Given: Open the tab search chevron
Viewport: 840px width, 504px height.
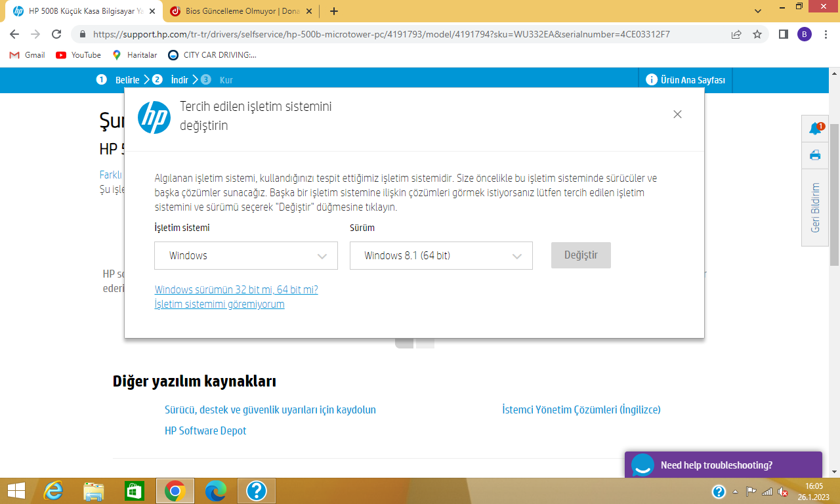Looking at the screenshot, I should tap(758, 10).
